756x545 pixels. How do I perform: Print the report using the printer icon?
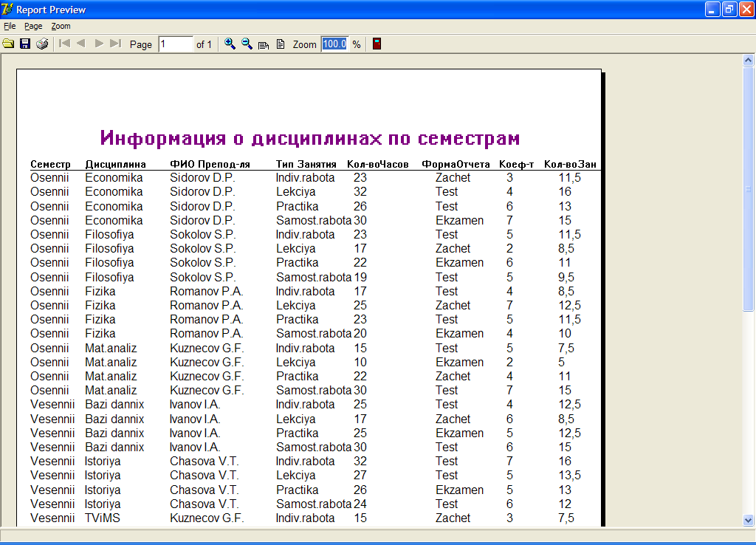42,44
